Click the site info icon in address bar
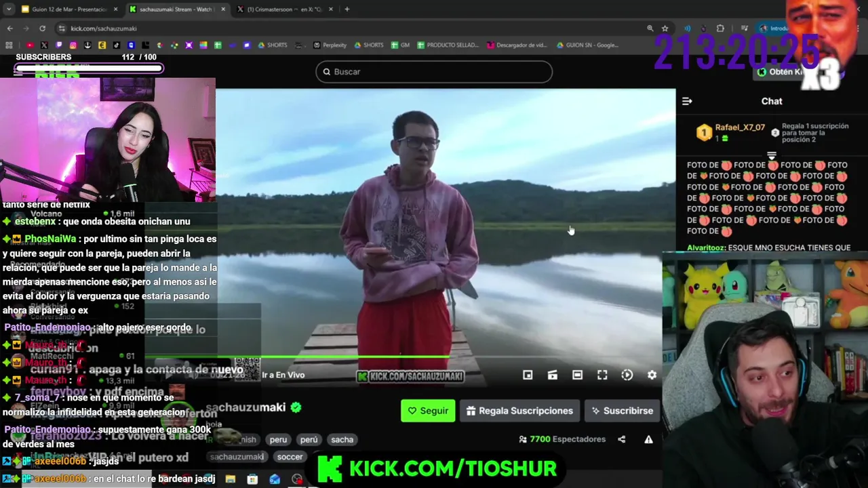Screen dimensions: 868x488 [x=62, y=28]
